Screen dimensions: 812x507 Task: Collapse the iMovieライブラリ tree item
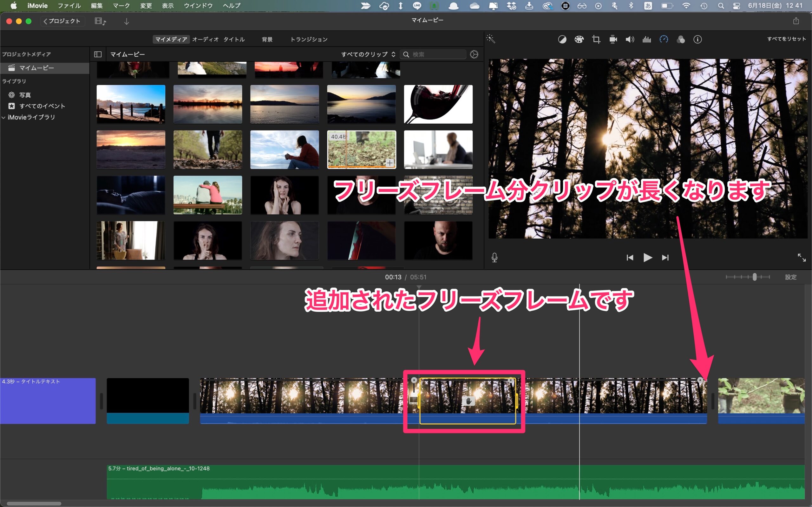click(x=4, y=117)
